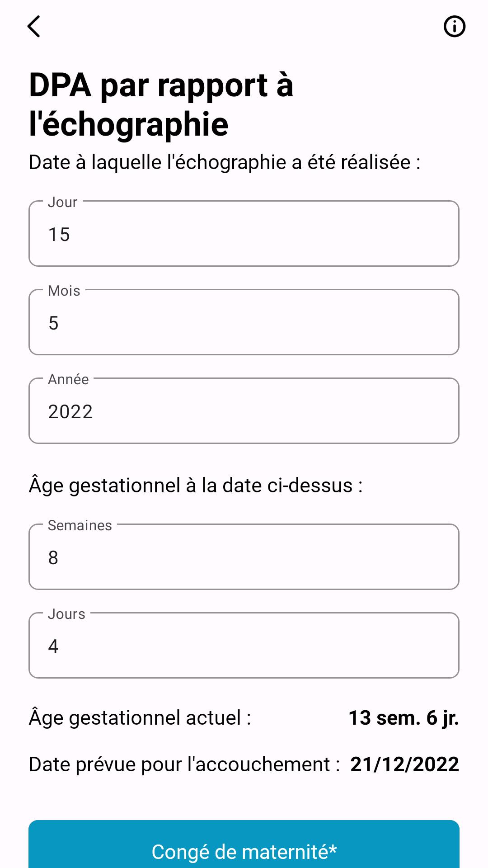This screenshot has width=488, height=868.
Task: Tap the 'Âge gestationnel à la date ci-dessus' text
Action: click(x=196, y=486)
